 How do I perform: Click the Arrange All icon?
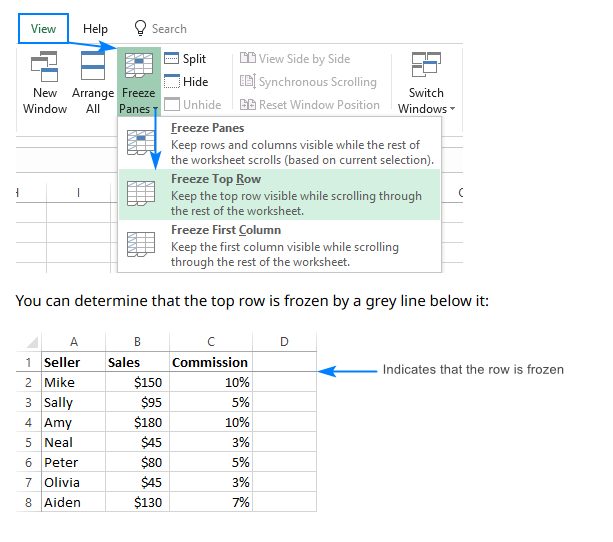93,67
